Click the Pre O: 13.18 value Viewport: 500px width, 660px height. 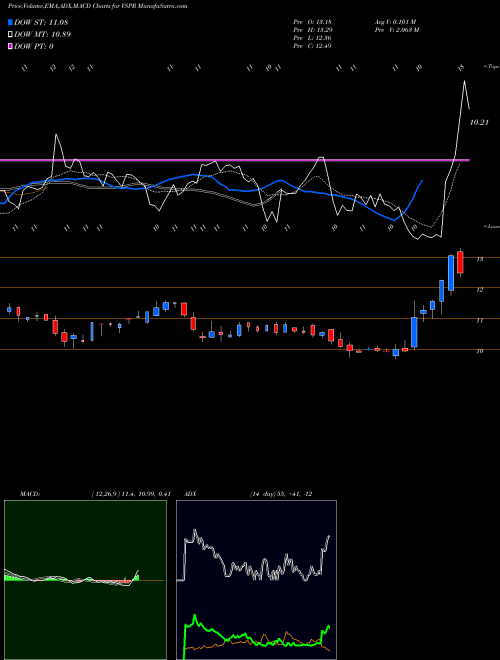pyautogui.click(x=312, y=21)
